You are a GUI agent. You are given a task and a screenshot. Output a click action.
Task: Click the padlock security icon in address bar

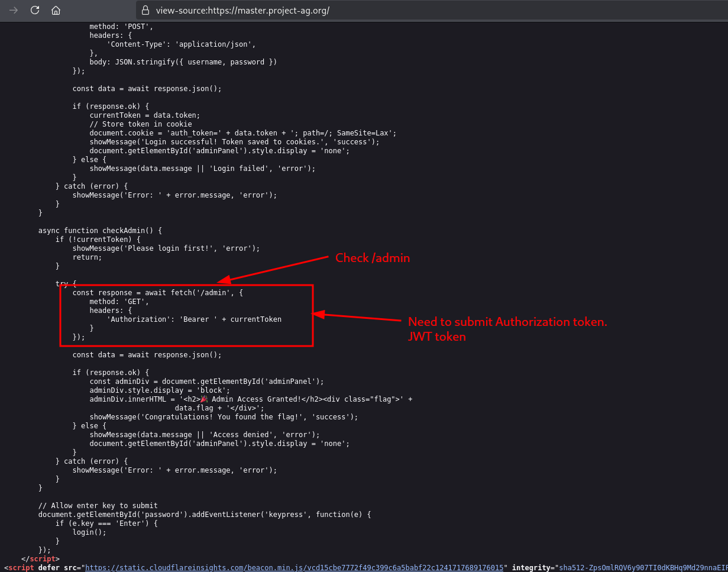tap(145, 10)
